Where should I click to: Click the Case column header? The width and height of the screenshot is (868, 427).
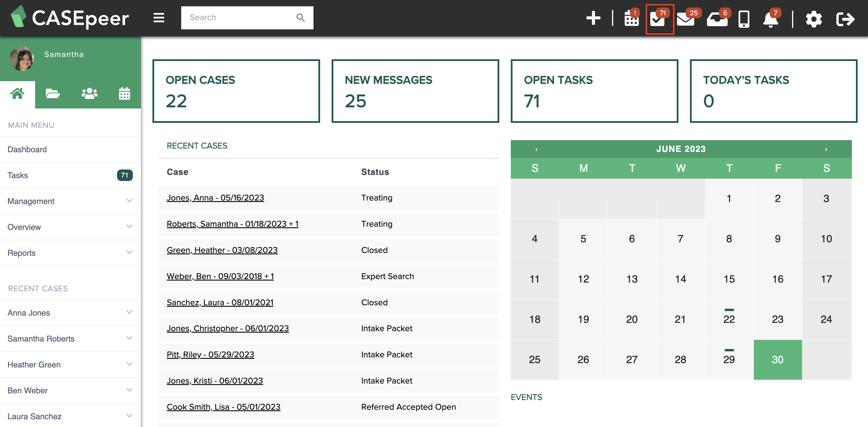(177, 172)
